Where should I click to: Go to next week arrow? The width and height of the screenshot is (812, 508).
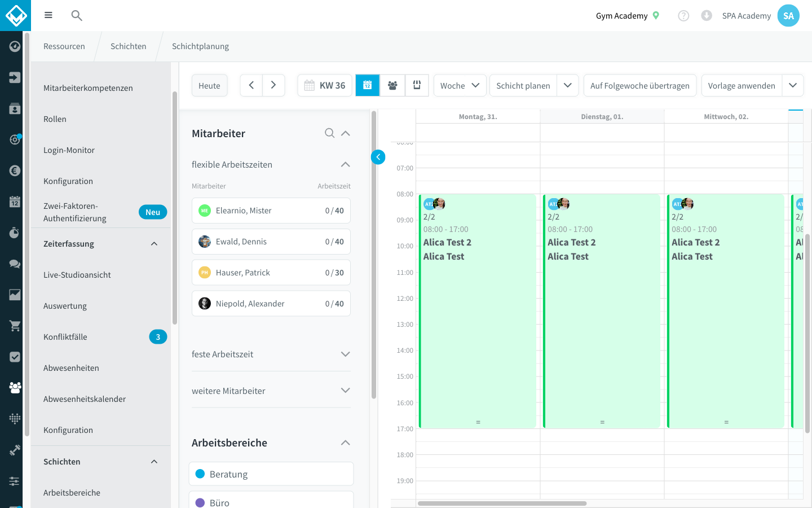pyautogui.click(x=273, y=85)
